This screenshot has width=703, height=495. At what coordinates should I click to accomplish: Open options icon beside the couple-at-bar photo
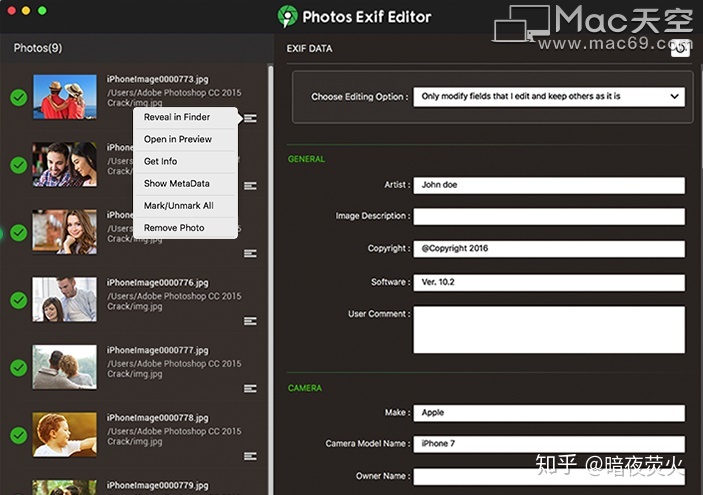click(250, 186)
